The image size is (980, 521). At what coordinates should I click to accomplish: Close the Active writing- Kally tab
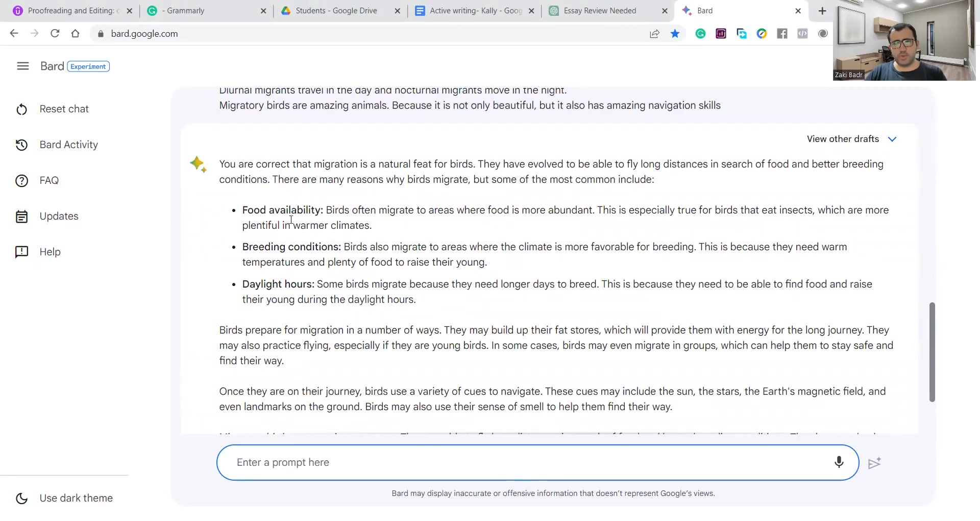click(x=531, y=11)
